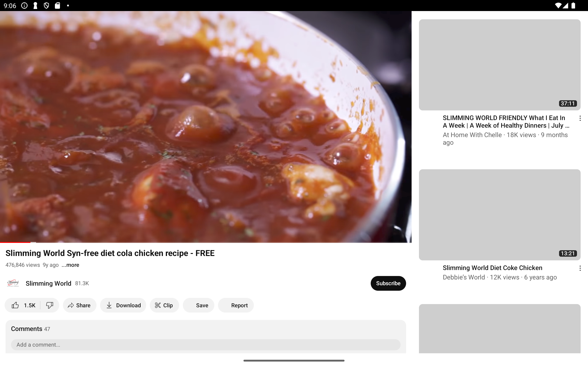The height and width of the screenshot is (368, 588).
Task: Tap the shield notification icon in status bar
Action: coord(46,5)
